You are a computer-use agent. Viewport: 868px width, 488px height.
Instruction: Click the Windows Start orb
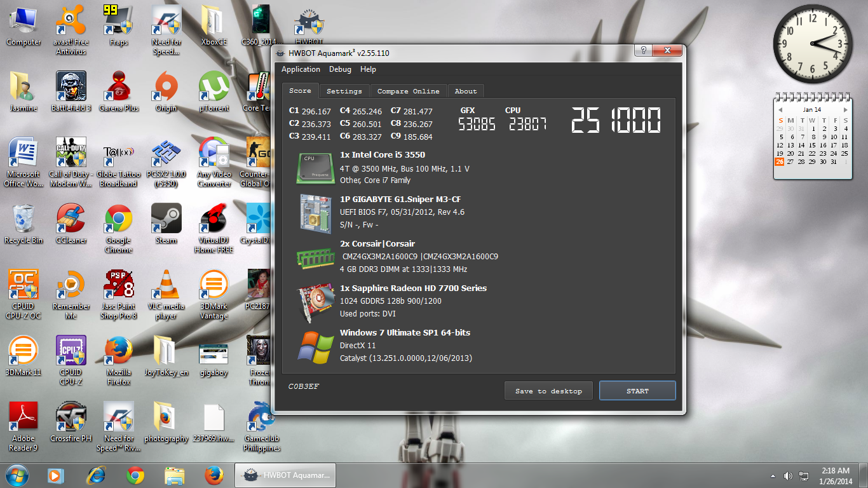(17, 475)
